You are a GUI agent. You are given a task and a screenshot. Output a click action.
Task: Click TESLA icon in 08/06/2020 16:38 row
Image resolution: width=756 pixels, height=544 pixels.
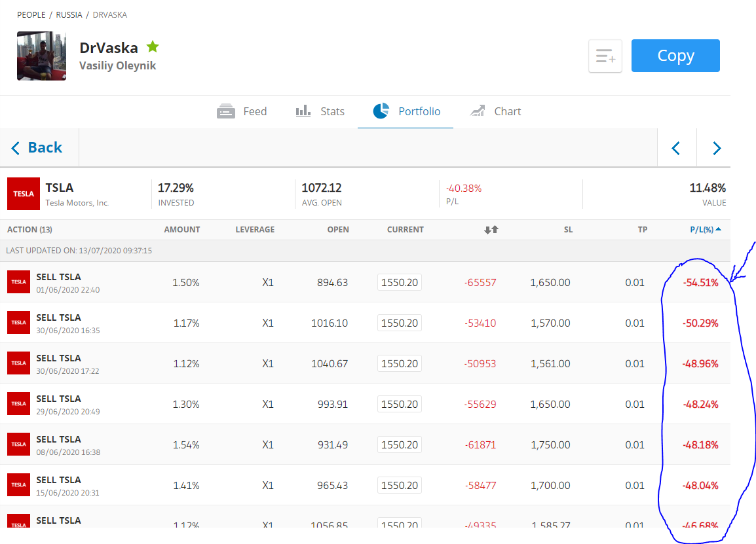tap(19, 444)
